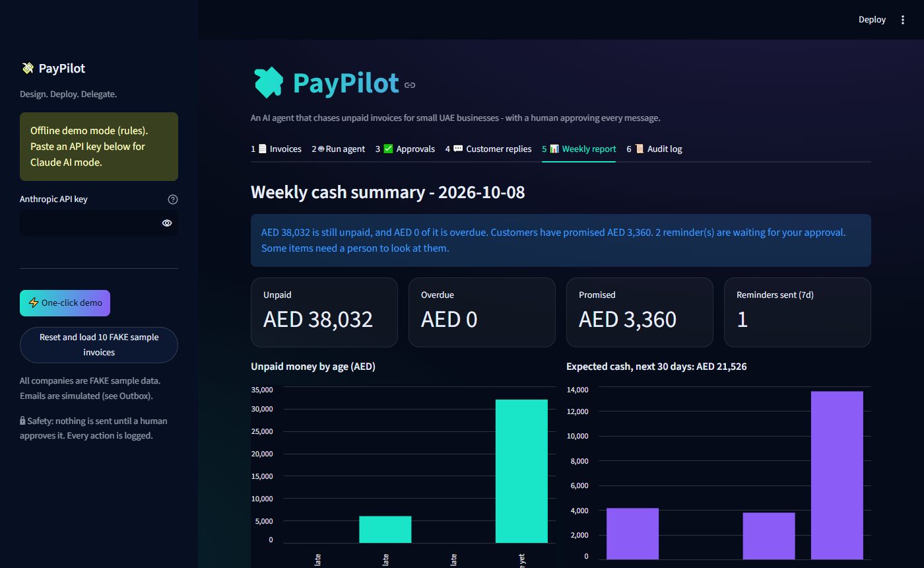924x568 pixels.
Task: Click the Safety lock note in sidebar
Action: [94, 428]
